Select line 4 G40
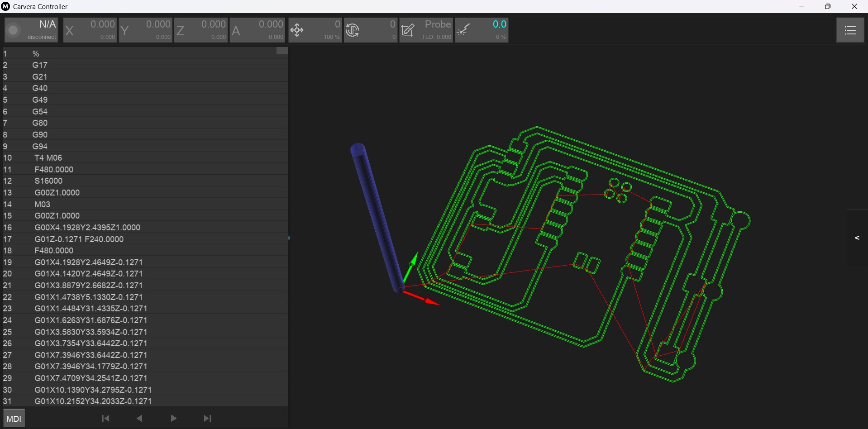This screenshot has width=868, height=429. pyautogui.click(x=145, y=88)
